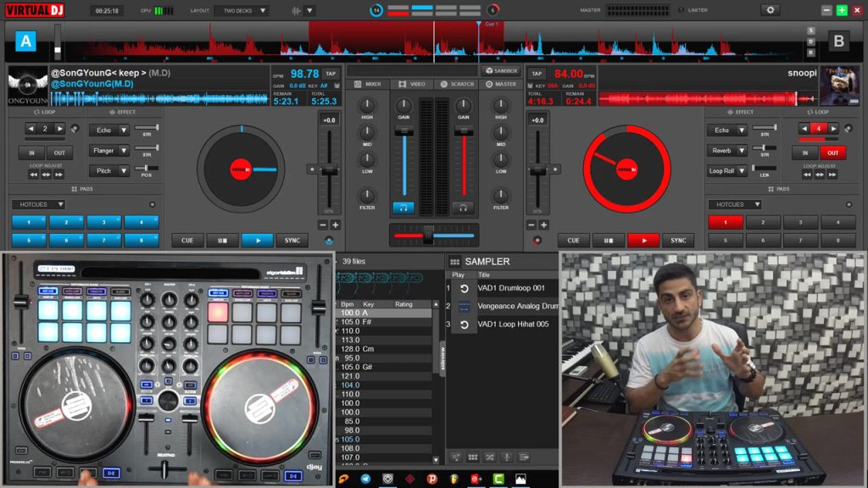Expand the left deck Flanger effect dropdown
This screenshot has height=488, width=868.
coord(111,151)
